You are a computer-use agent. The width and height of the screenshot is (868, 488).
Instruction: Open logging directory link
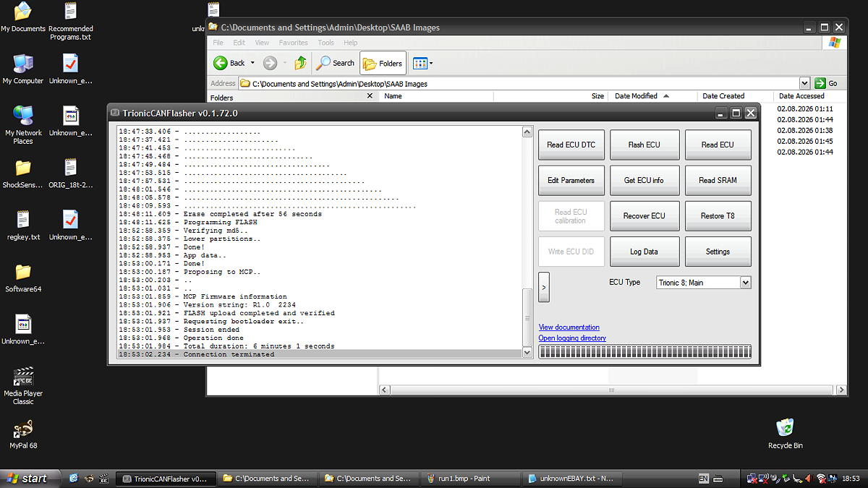[x=572, y=338]
